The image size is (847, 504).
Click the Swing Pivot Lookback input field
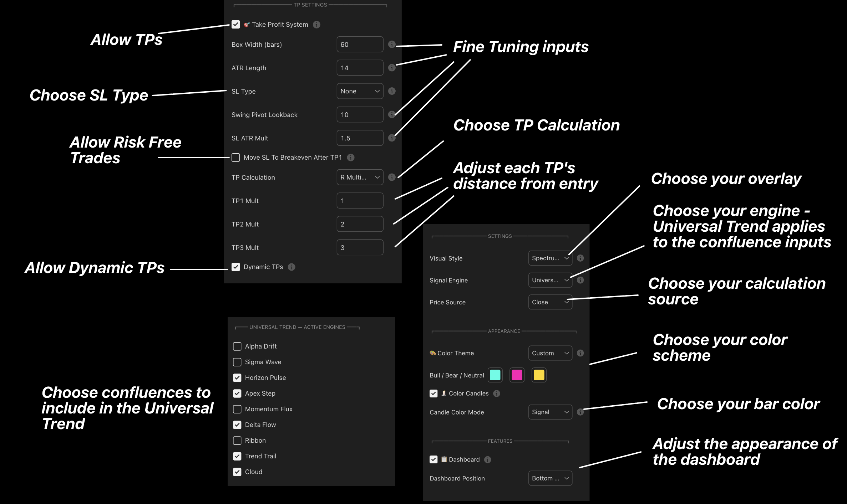tap(360, 114)
